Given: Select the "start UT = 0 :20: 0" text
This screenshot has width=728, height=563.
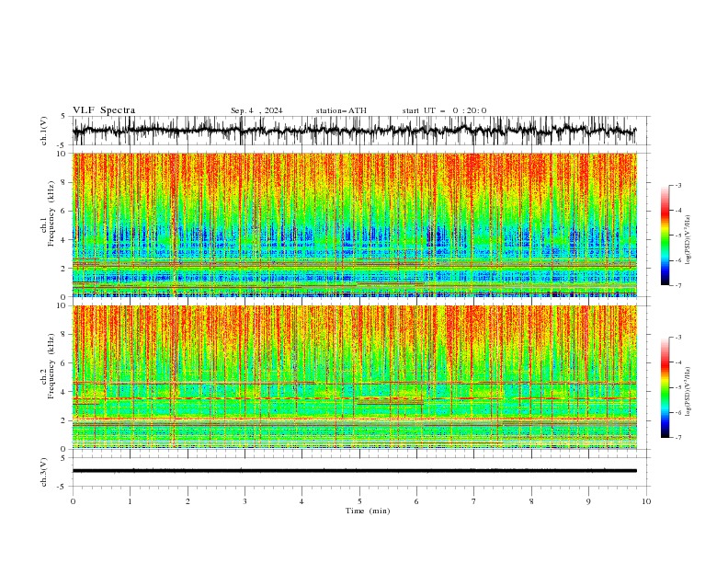Looking at the screenshot, I should pos(444,110).
